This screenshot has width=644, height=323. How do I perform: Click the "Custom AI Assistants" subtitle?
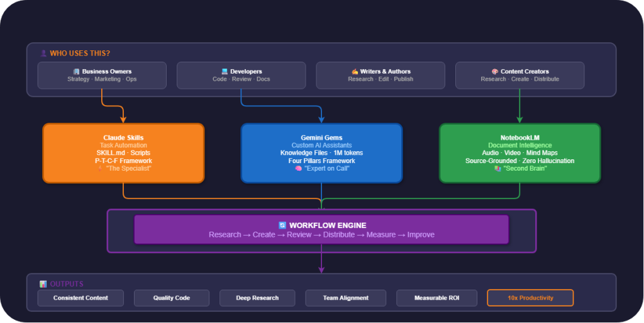coord(321,145)
